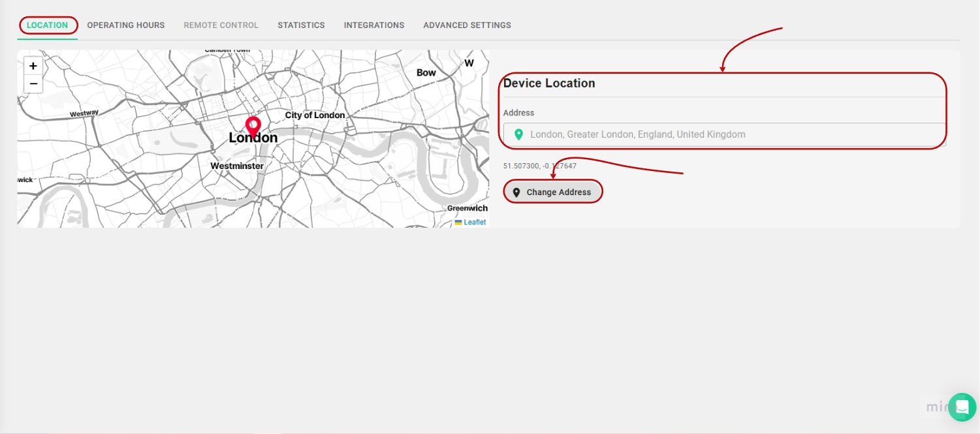Click the green location pin inside the Address field
Screen dimensions: 980x434
(x=519, y=134)
